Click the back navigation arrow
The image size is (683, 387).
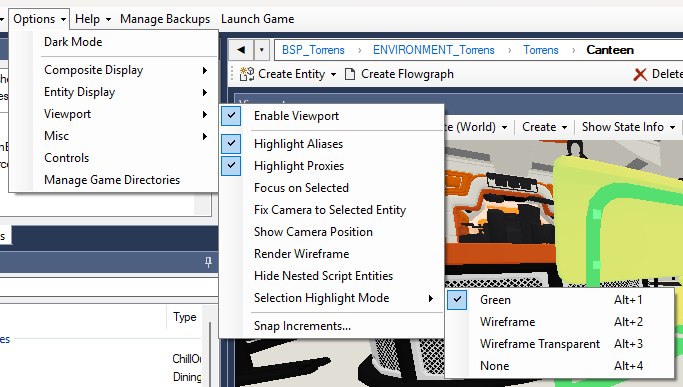click(241, 50)
